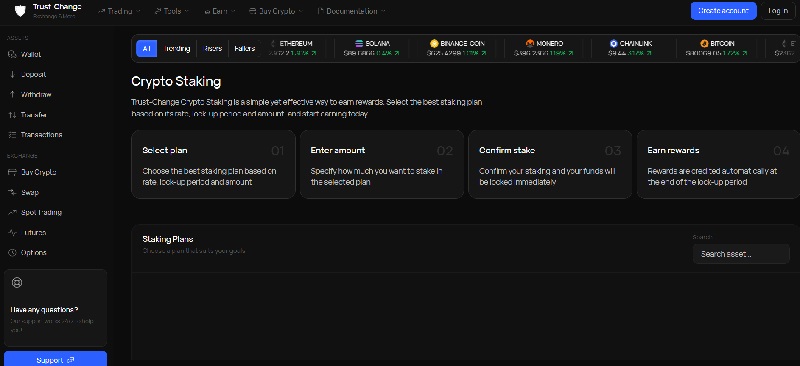
Task: Click the Solana price change arrow
Action: 397,53
